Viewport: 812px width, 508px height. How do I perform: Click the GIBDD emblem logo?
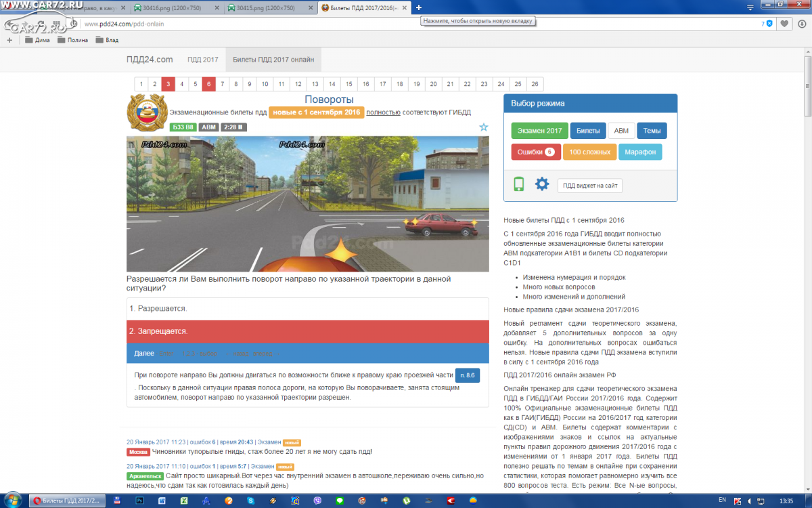pos(147,113)
